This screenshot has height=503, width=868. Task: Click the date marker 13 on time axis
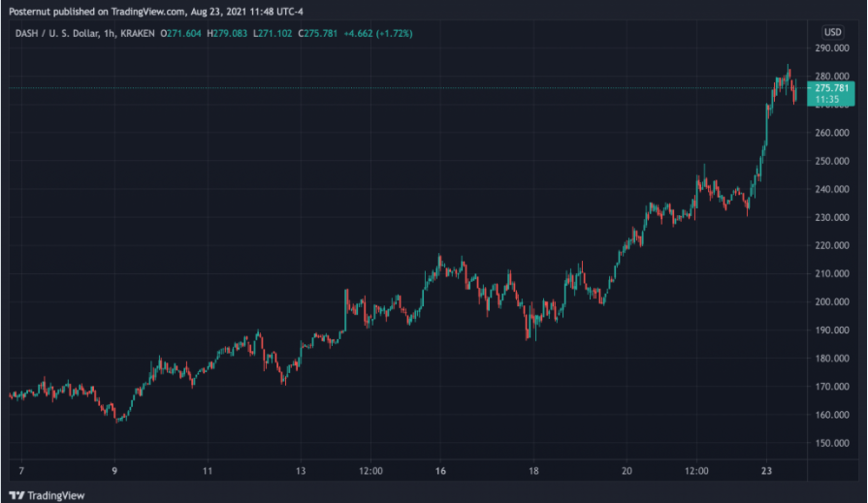click(301, 471)
